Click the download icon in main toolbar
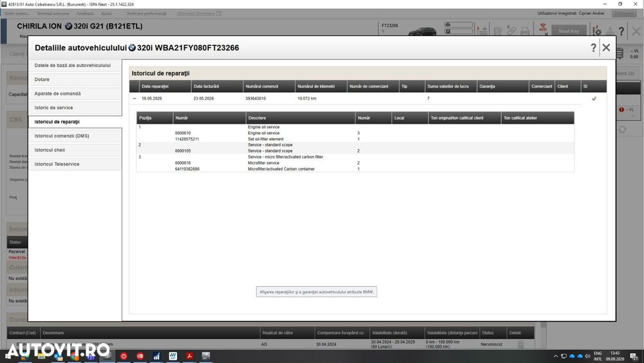This screenshot has width=644, height=363. [x=611, y=31]
